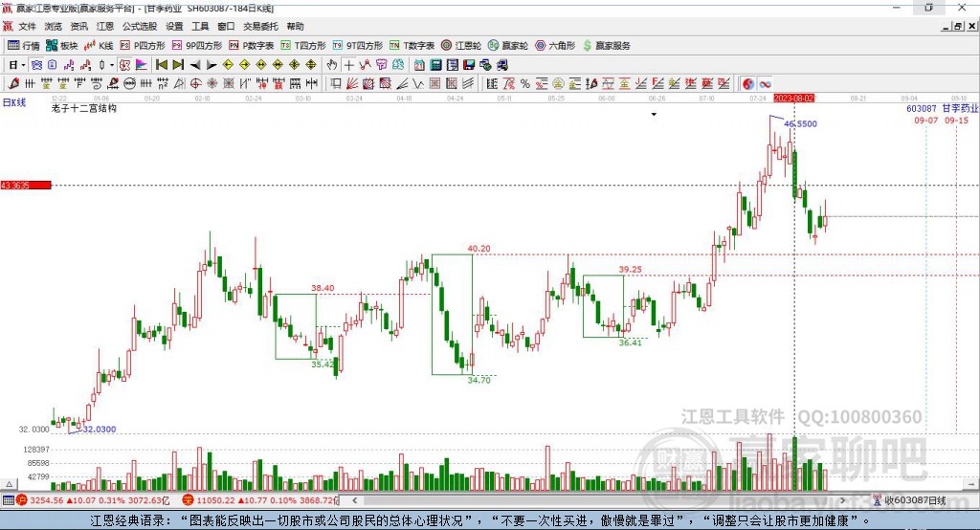Image resolution: width=980 pixels, height=530 pixels.
Task: Open the T四方形 tool
Action: 303,46
